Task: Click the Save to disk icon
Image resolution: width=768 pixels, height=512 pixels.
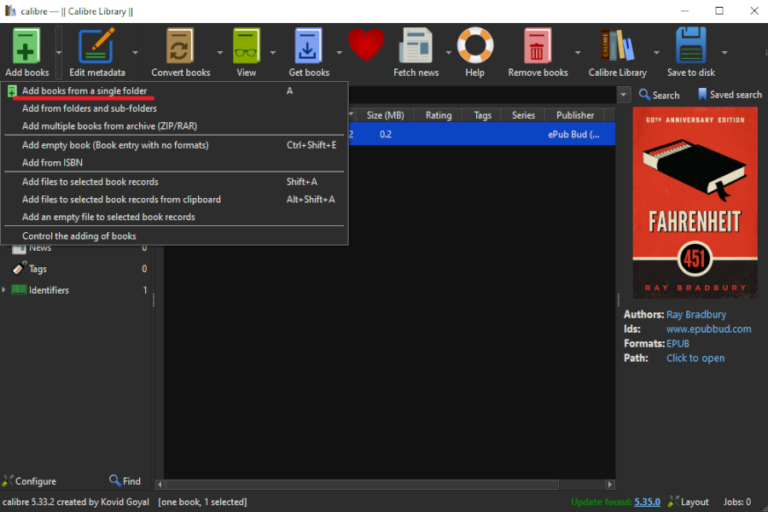Action: (691, 47)
